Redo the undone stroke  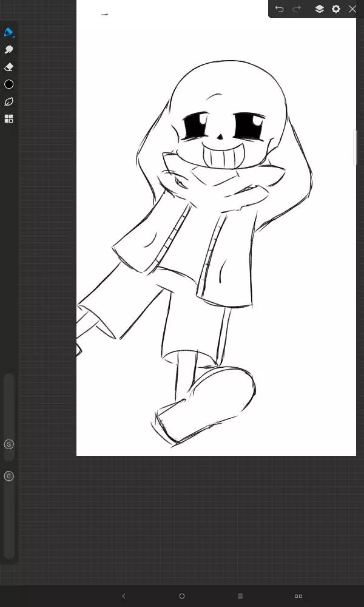point(297,9)
